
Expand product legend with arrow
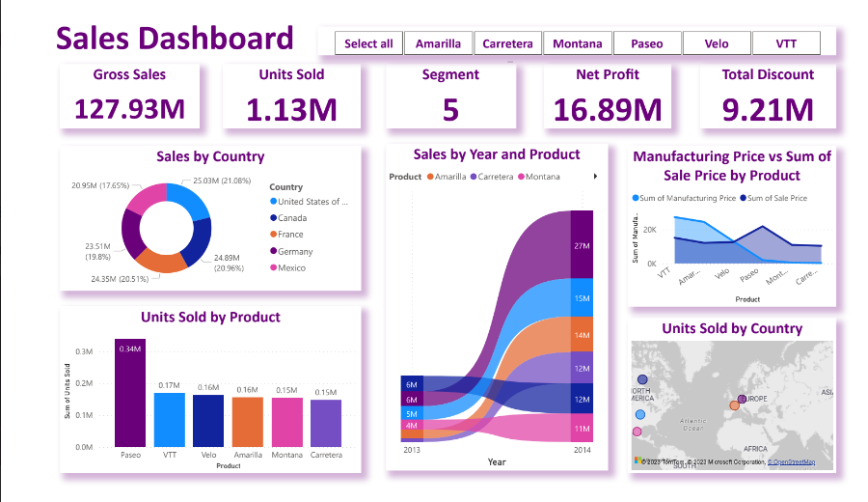tap(595, 177)
